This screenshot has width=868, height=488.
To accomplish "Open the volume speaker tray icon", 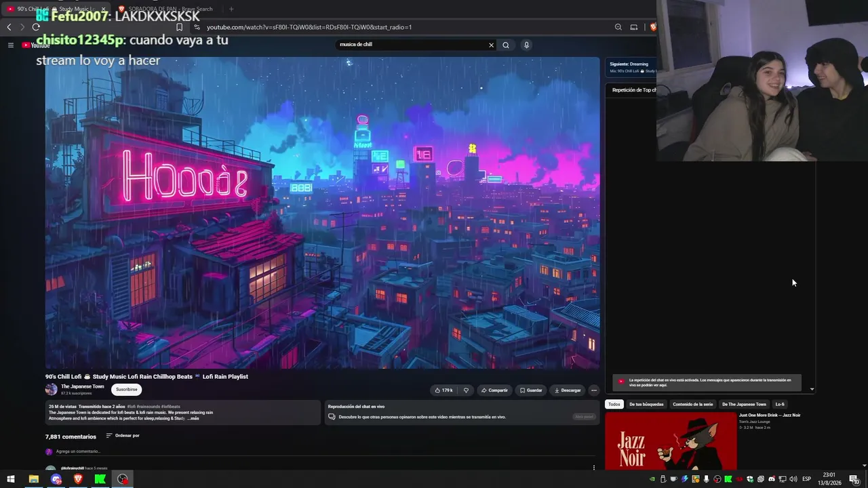I will tap(793, 479).
